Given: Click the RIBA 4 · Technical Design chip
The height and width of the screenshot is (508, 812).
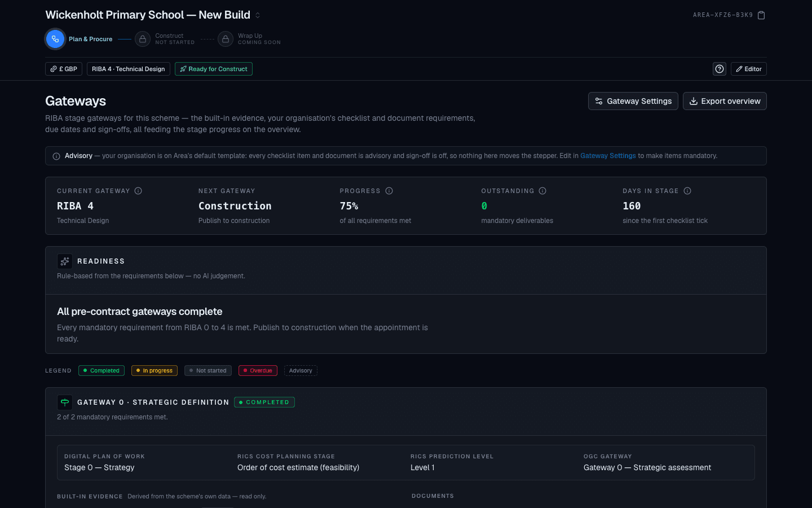Looking at the screenshot, I should [x=129, y=69].
